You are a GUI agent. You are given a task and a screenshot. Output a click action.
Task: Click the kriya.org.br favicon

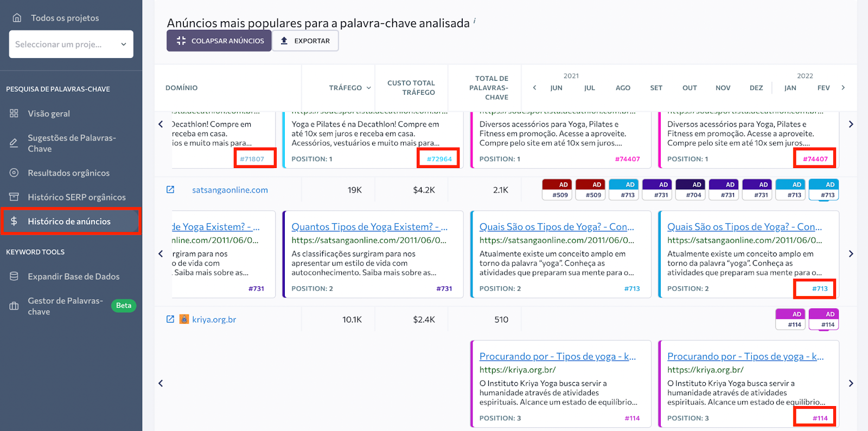184,319
